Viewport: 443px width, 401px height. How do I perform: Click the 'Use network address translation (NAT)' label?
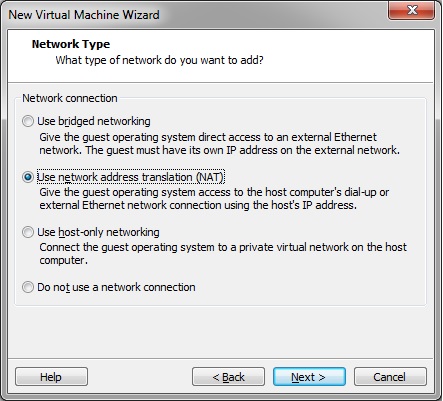[x=131, y=177]
